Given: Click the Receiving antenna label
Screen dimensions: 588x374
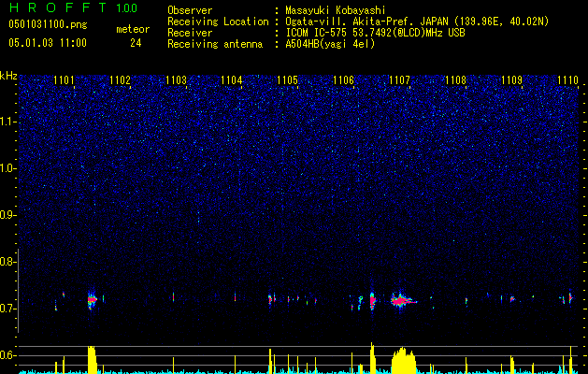Looking at the screenshot, I should tap(215, 44).
